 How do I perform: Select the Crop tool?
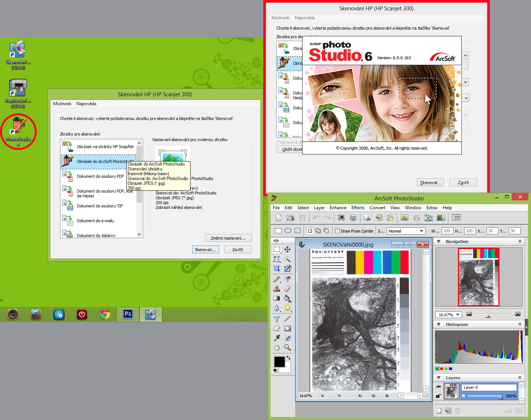tap(277, 269)
